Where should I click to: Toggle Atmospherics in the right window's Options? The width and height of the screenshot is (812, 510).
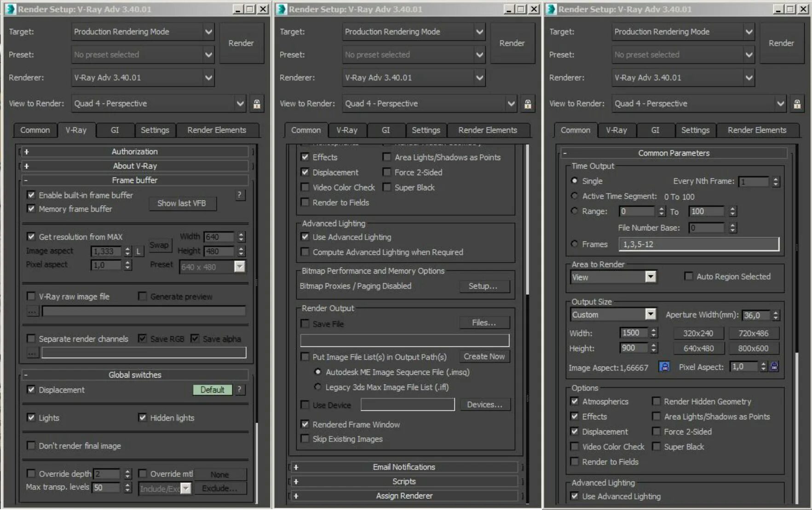pos(574,401)
